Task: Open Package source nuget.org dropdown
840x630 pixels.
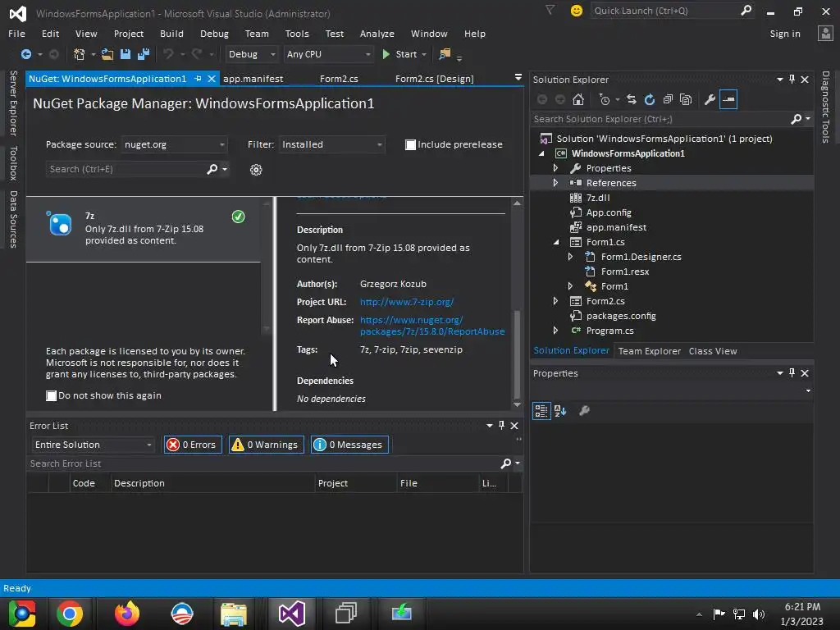Action: (x=174, y=144)
